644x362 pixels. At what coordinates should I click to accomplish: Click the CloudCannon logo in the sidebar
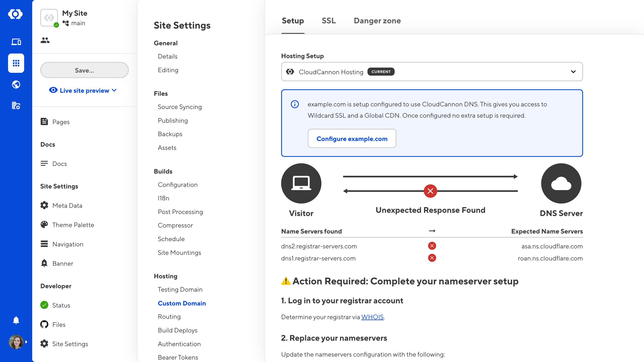15,14
